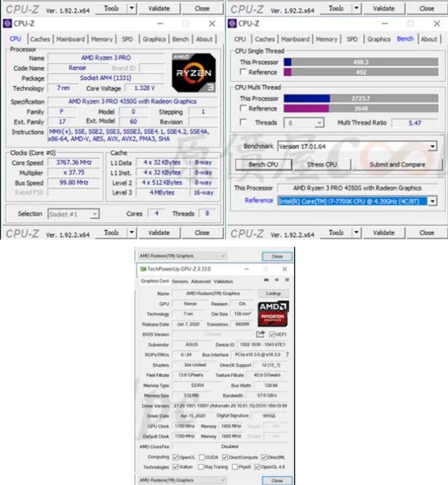
Task: Click the single-thread This Processor score bar
Action: point(360,62)
